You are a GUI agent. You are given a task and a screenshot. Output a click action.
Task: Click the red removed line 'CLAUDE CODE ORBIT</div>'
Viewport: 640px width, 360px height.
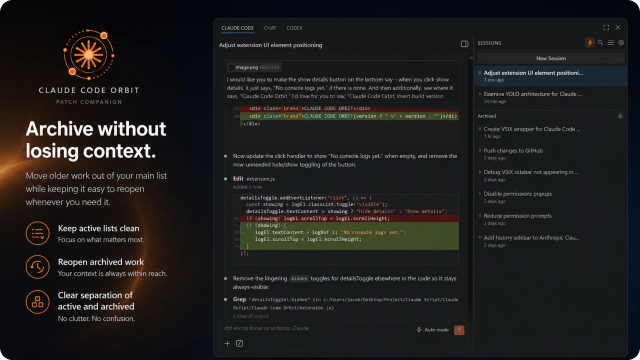pyautogui.click(x=349, y=109)
